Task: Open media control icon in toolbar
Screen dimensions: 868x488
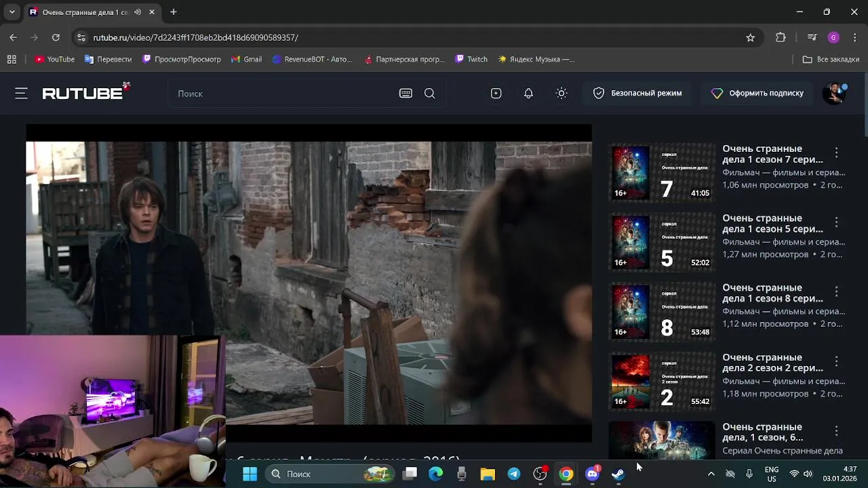Action: [812, 37]
